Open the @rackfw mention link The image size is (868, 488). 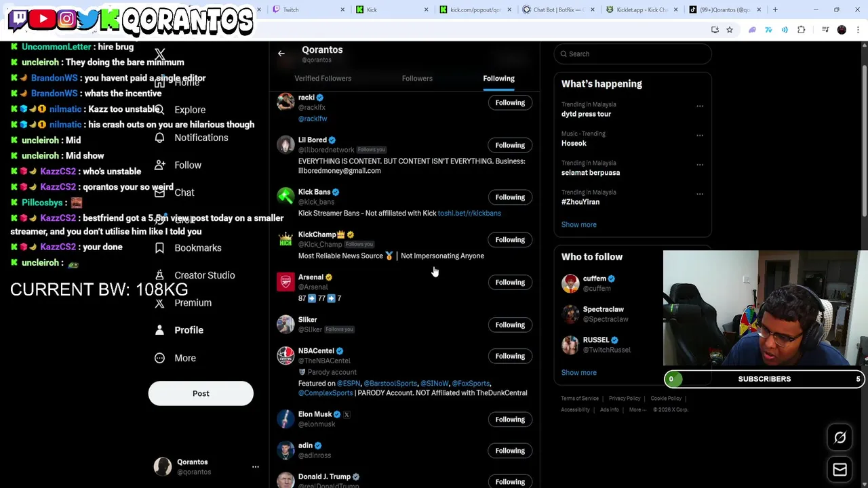(313, 119)
